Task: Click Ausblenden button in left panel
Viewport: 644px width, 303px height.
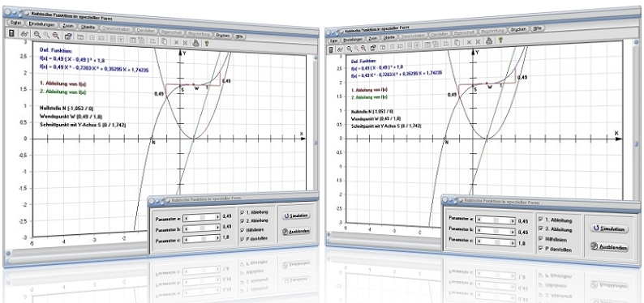Action: pos(296,231)
